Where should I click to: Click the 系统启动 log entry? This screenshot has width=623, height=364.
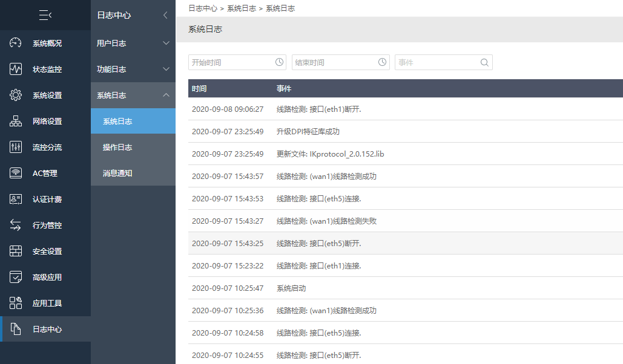[291, 288]
